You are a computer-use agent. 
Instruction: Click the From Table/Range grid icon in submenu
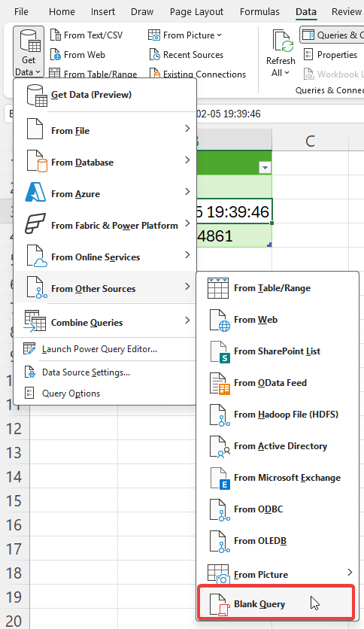pos(218,288)
